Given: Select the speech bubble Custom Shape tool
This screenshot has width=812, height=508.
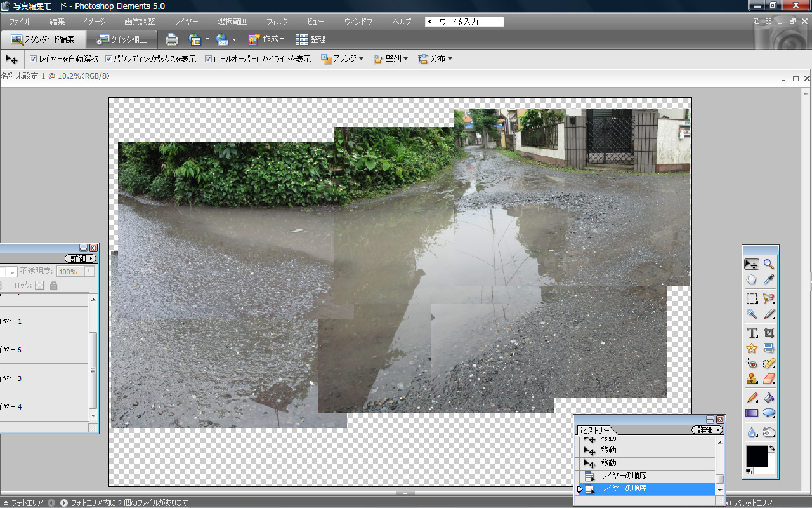Looking at the screenshot, I should click(769, 413).
